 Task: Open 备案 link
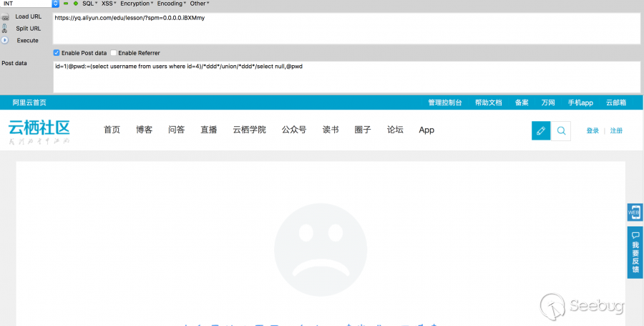point(522,102)
